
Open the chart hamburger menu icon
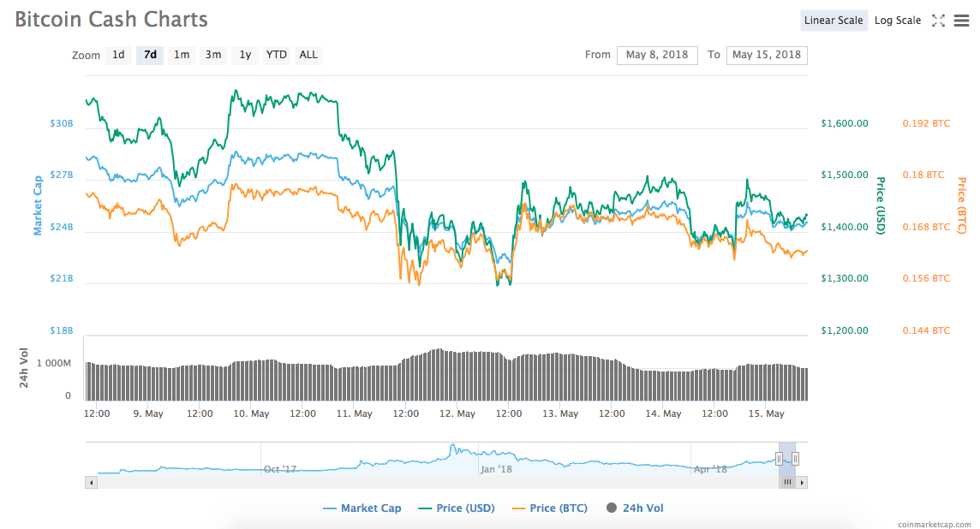tap(961, 21)
